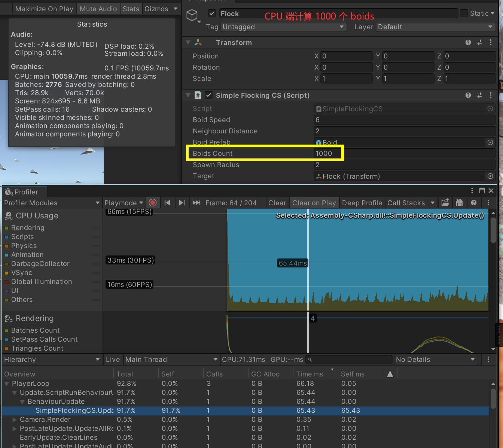Expand the Camera.Render tree row
Viewport: 503px width, 448px height.
pyautogui.click(x=15, y=420)
